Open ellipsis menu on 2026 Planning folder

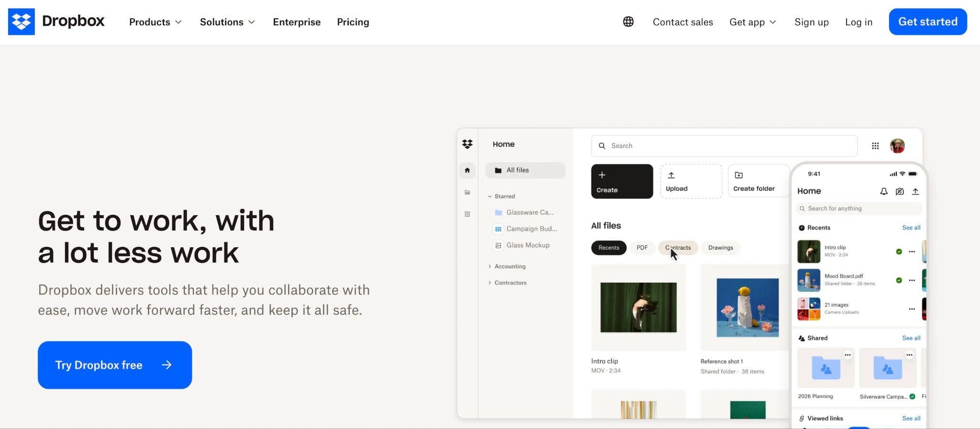(847, 355)
